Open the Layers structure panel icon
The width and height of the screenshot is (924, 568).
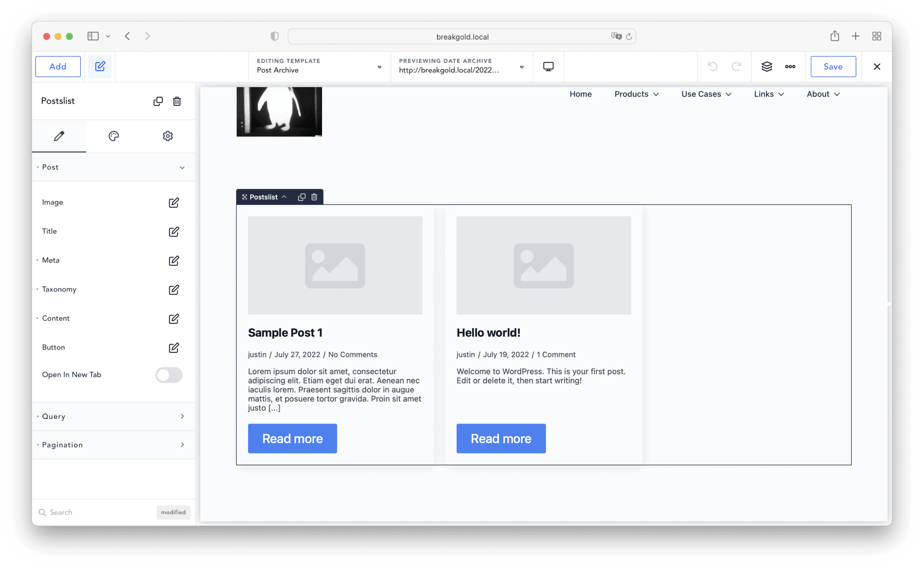coord(767,66)
